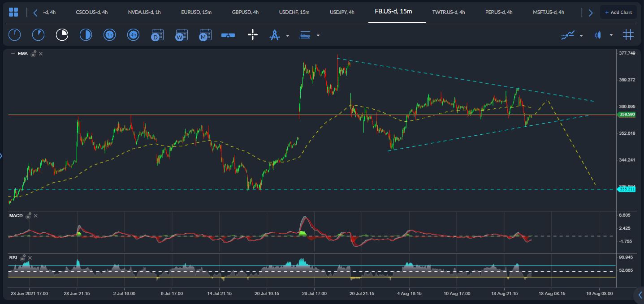This screenshot has width=644, height=304.
Task: Switch to the monthly calendar timeframe
Action: (205, 34)
